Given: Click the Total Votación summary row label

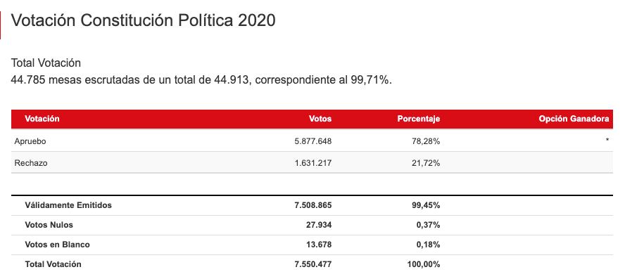Looking at the screenshot, I should coord(53,264).
